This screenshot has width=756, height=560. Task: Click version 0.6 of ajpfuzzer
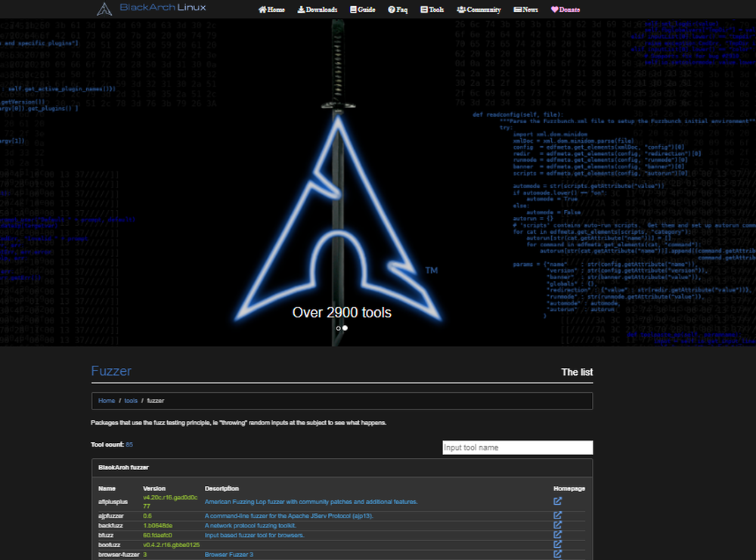coord(147,515)
